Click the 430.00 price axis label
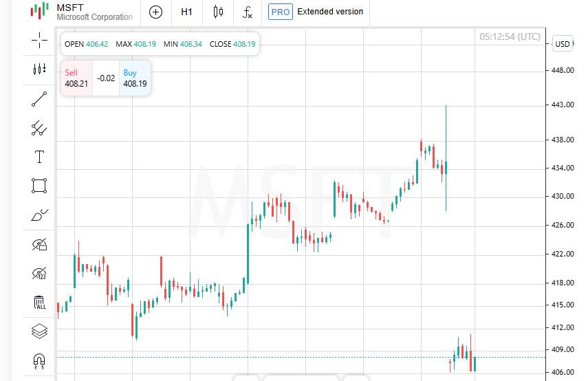The height and width of the screenshot is (381, 588). pyautogui.click(x=563, y=196)
